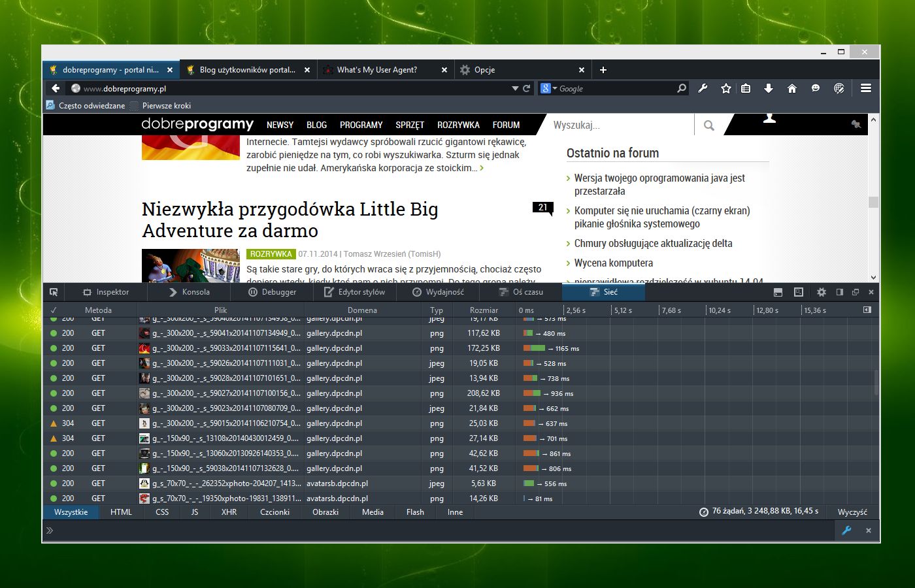Viewport: 915px width, 588px height.
Task: Reload the page via refresh icon
Action: coord(527,88)
